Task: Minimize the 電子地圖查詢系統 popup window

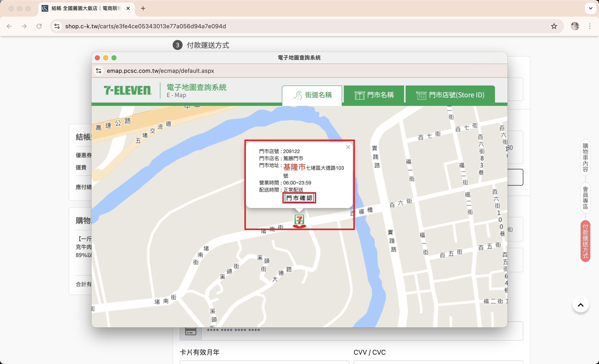Action: tap(105, 58)
